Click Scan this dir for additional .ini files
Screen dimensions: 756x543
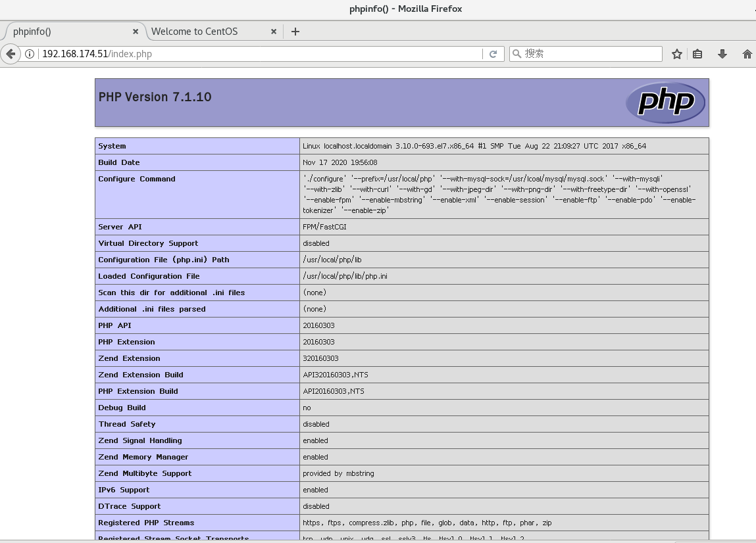tap(172, 293)
